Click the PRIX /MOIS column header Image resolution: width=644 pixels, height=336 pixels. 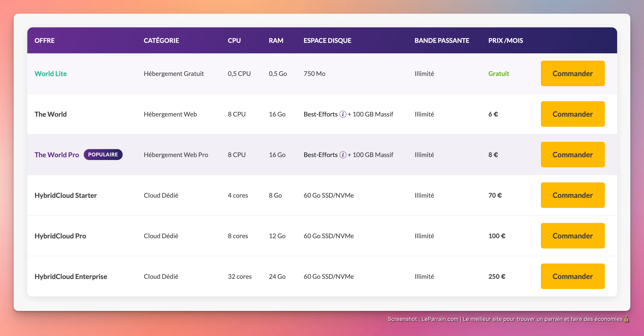tap(505, 41)
